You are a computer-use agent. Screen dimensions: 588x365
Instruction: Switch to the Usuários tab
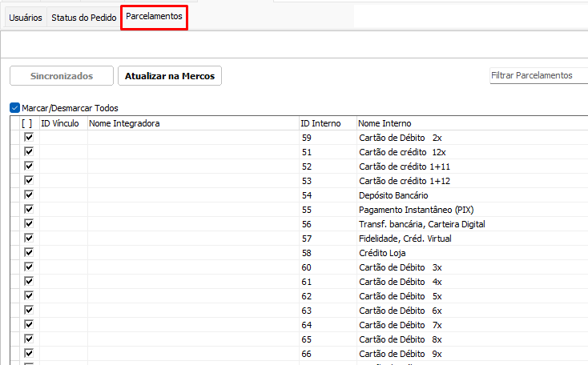tap(26, 17)
